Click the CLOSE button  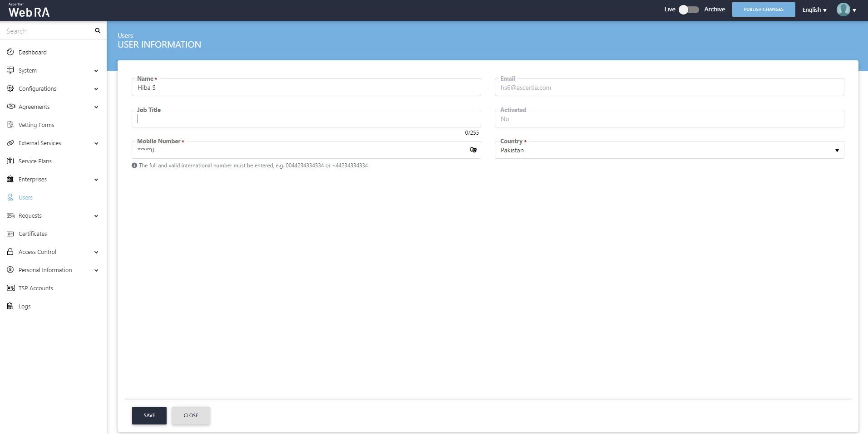(x=191, y=415)
